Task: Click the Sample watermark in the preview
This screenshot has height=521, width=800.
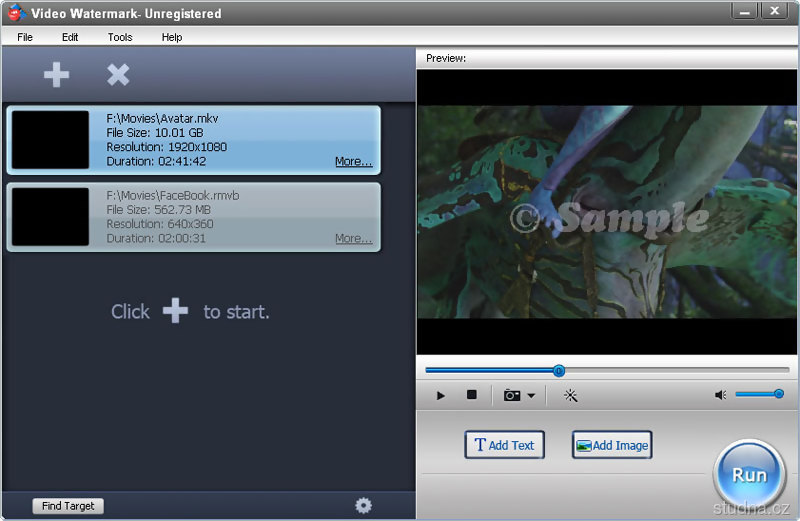Action: point(610,218)
